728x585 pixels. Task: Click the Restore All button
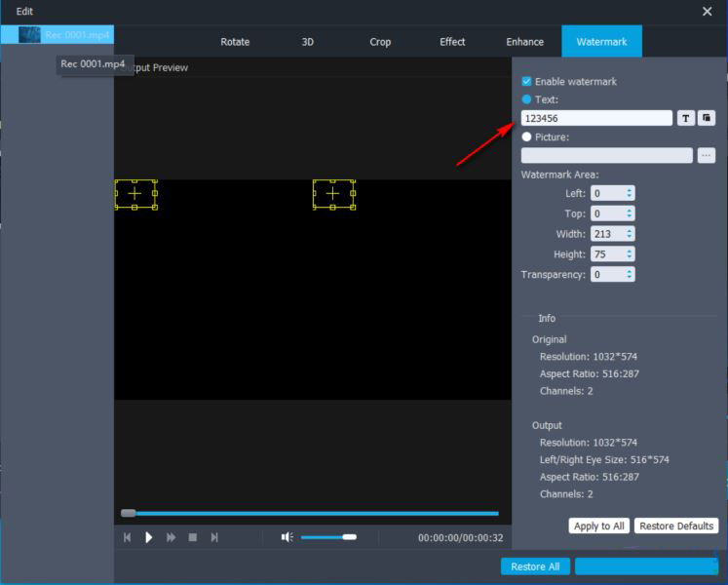tap(535, 566)
